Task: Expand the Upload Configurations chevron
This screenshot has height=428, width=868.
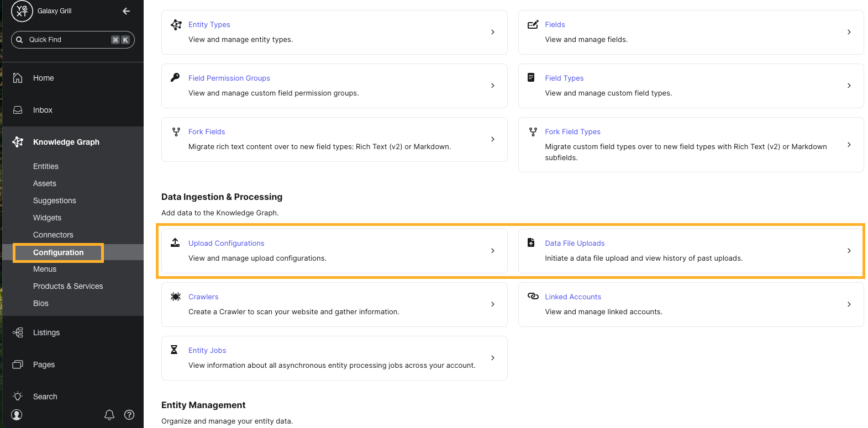Action: click(x=493, y=251)
